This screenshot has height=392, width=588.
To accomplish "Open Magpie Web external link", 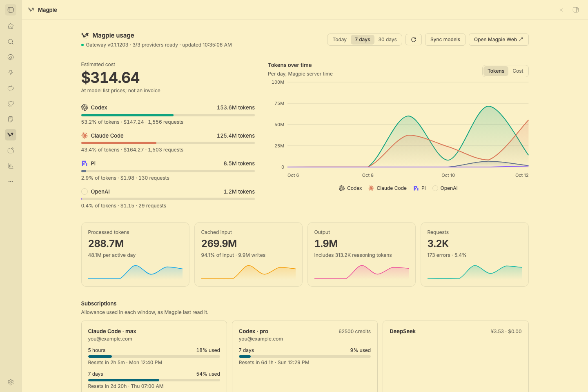I will 499,40.
